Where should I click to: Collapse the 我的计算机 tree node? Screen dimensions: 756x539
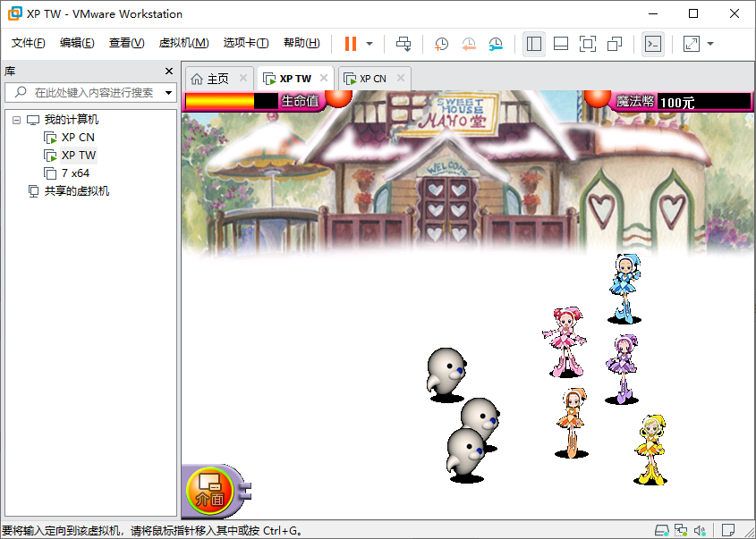[16, 120]
